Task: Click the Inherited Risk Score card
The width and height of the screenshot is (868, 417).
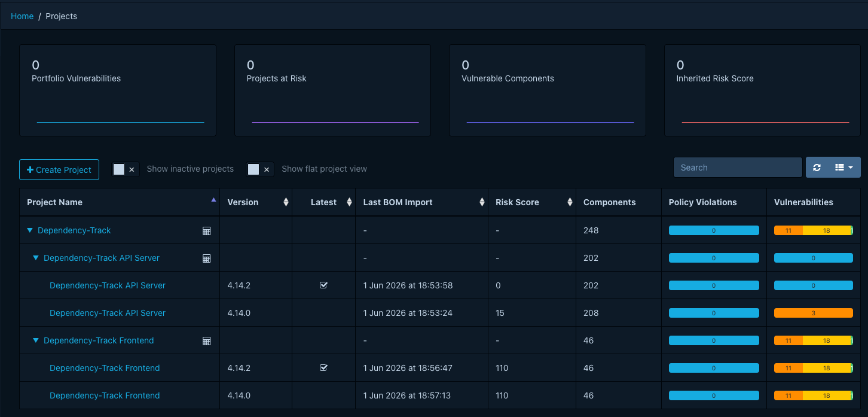Action: pyautogui.click(x=762, y=90)
